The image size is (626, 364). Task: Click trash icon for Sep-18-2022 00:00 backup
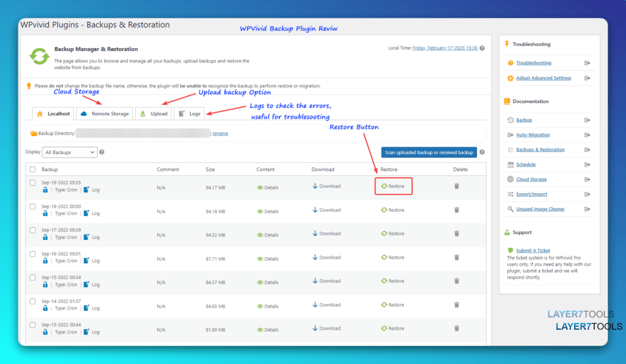coord(456,210)
